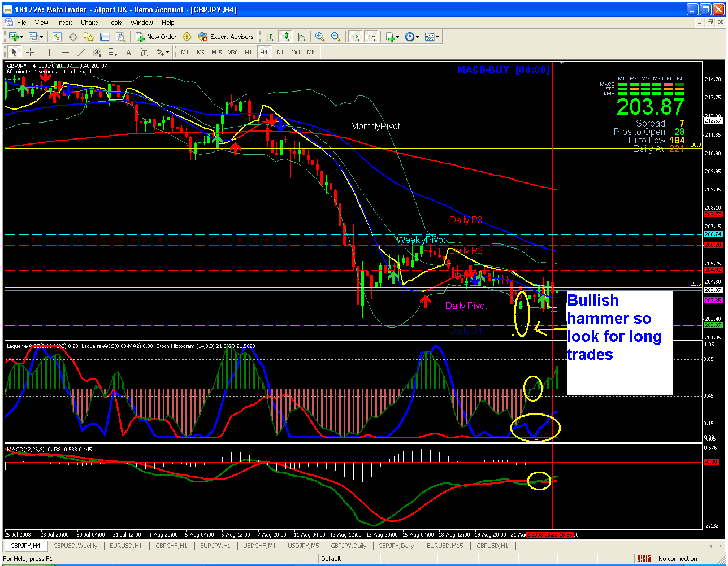This screenshot has width=728, height=566.
Task: Pick the text tool (A)
Action: (128, 52)
